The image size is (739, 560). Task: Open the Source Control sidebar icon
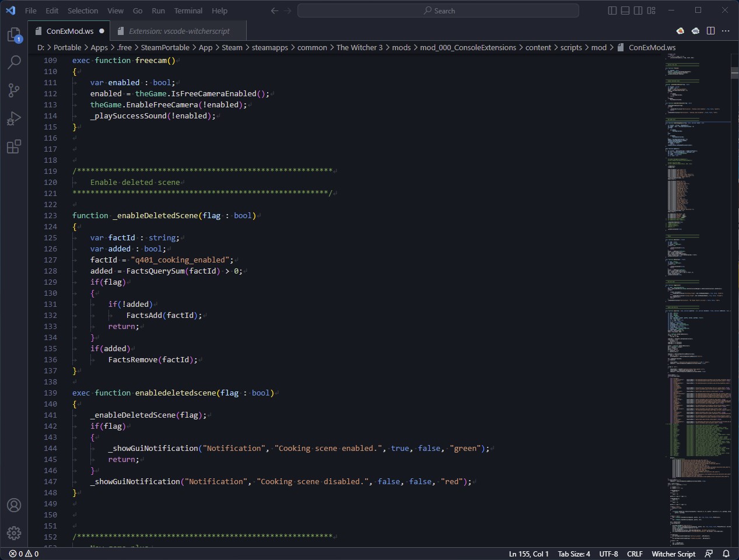pyautogui.click(x=14, y=90)
